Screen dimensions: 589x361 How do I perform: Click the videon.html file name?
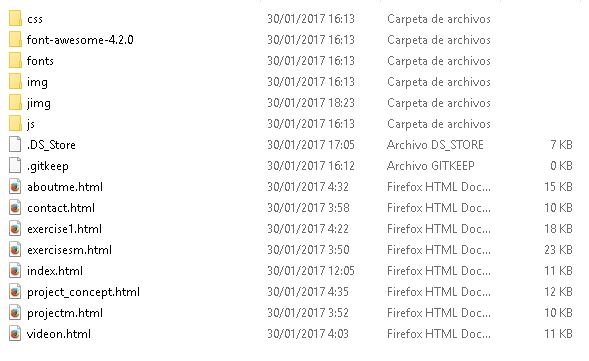pos(59,334)
